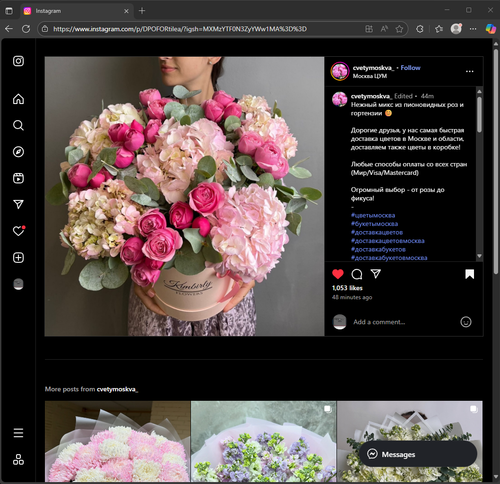The image size is (500, 484).
Task: Toggle browser favorite star for this page
Action: click(x=399, y=29)
